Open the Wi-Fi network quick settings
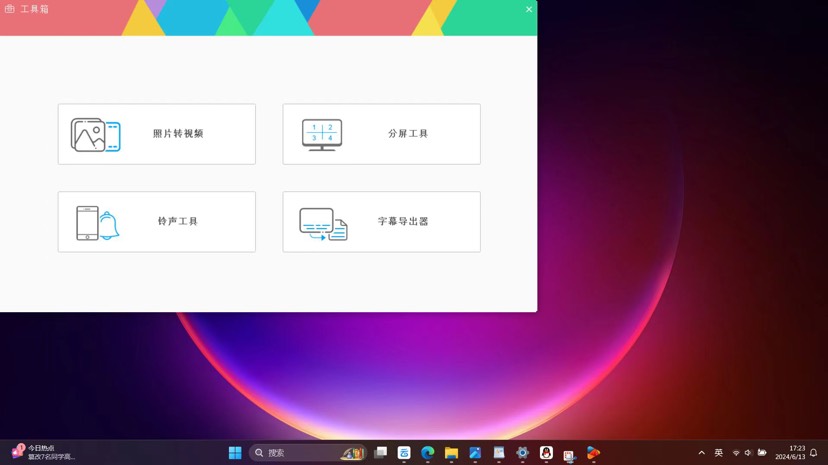This screenshot has height=465, width=828. click(x=736, y=453)
